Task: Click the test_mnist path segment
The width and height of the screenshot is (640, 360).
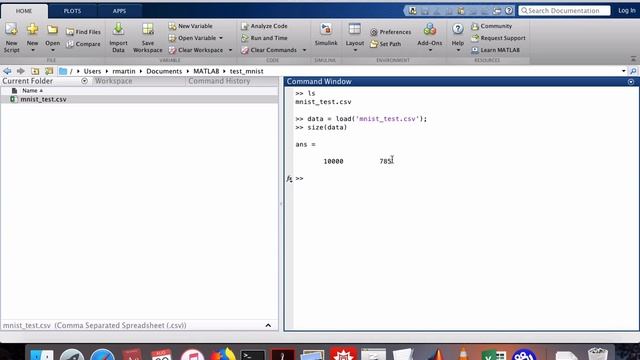Action: 246,71
